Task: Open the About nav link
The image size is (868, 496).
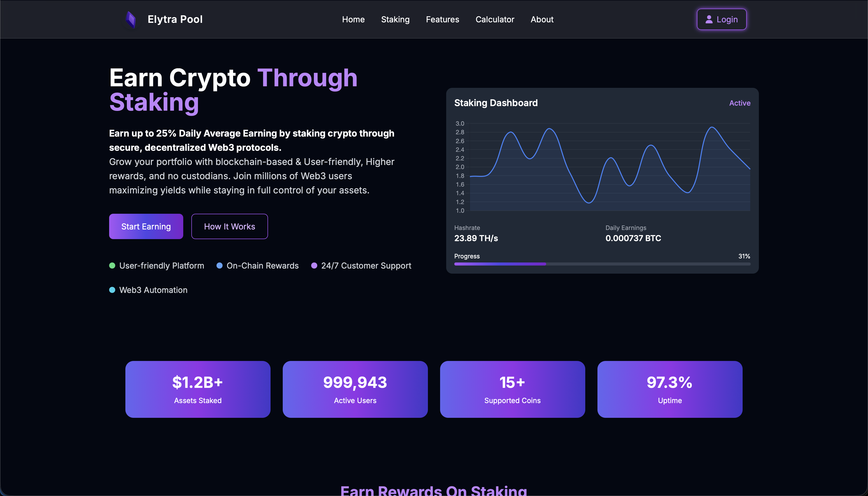Action: tap(542, 19)
